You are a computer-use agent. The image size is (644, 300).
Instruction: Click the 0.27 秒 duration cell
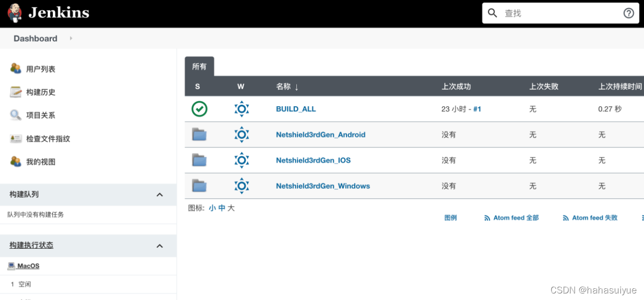tap(610, 109)
